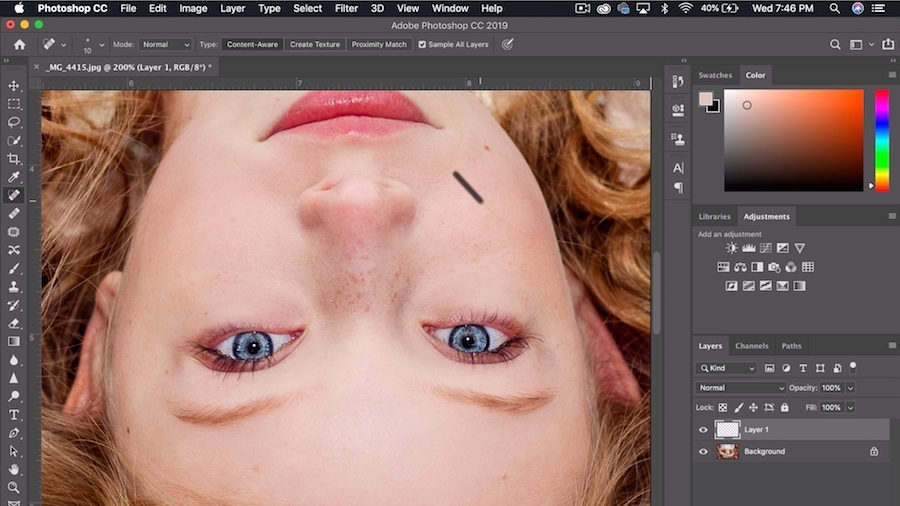This screenshot has height=506, width=900.
Task: Open the layer blend mode dropdown
Action: 741,388
